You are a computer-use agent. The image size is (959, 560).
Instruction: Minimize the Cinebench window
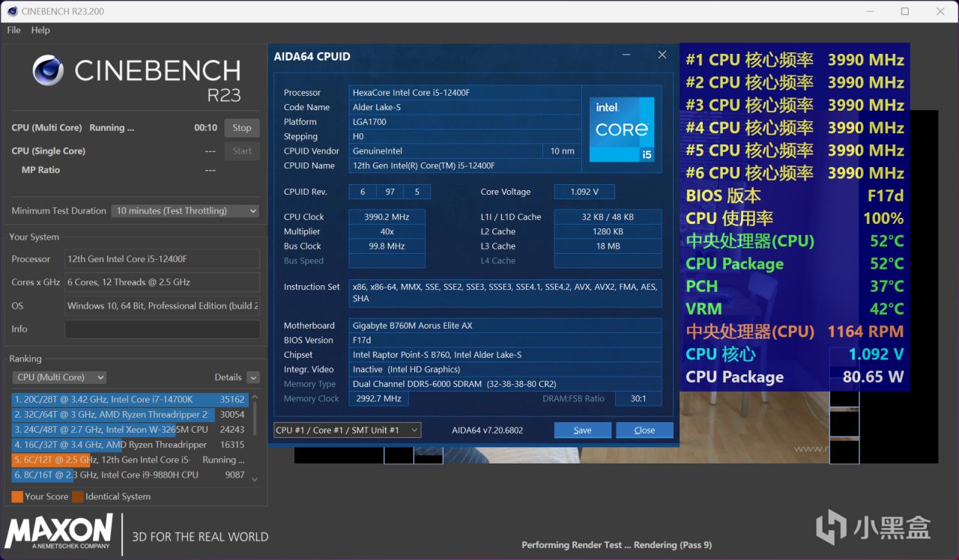[x=870, y=11]
